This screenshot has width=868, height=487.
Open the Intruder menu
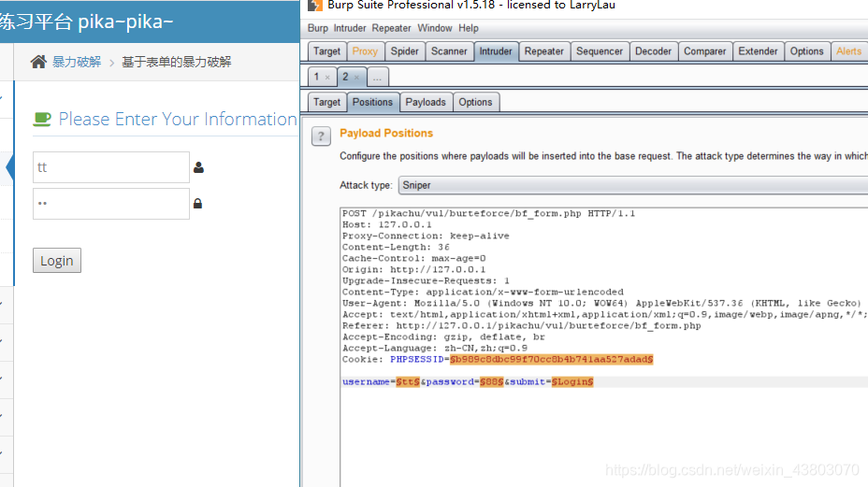click(x=349, y=28)
